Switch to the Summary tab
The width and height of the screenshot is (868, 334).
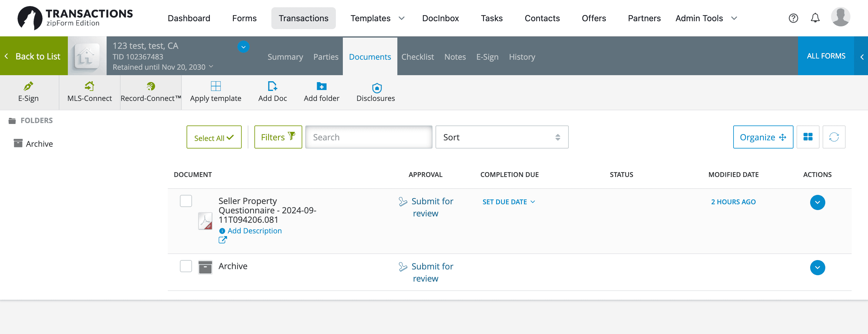click(285, 57)
